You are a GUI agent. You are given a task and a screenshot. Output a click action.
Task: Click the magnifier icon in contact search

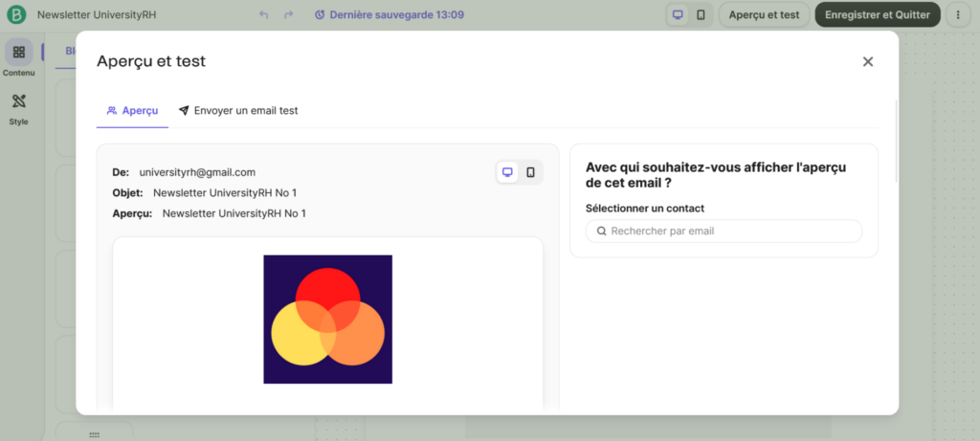point(602,231)
